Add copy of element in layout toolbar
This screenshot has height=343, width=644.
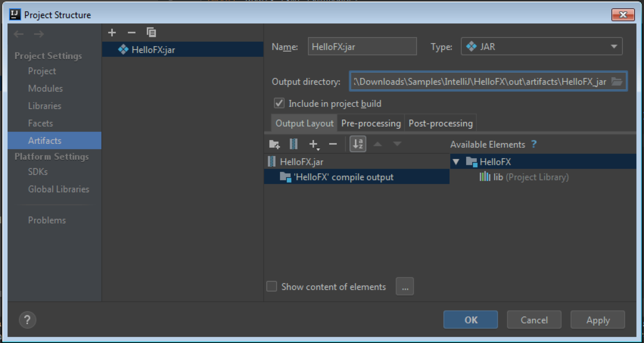(314, 144)
